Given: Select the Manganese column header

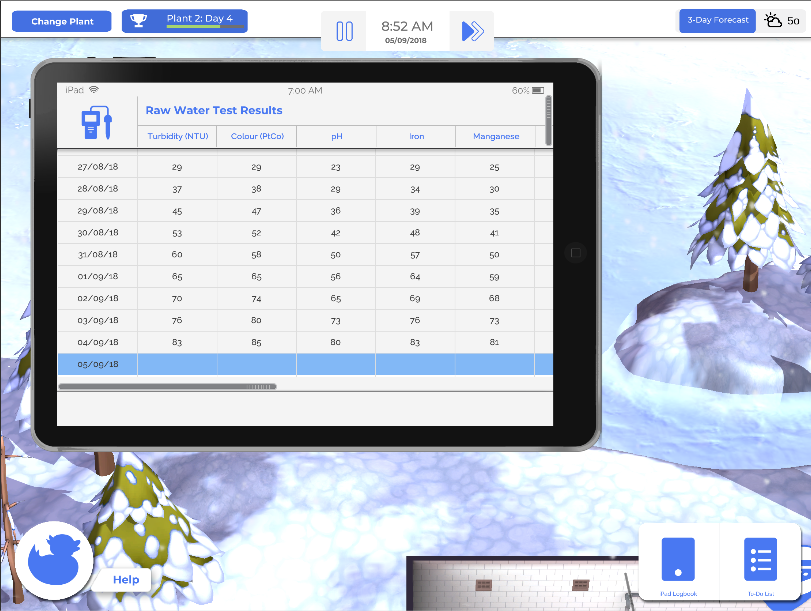Looking at the screenshot, I should coord(495,136).
